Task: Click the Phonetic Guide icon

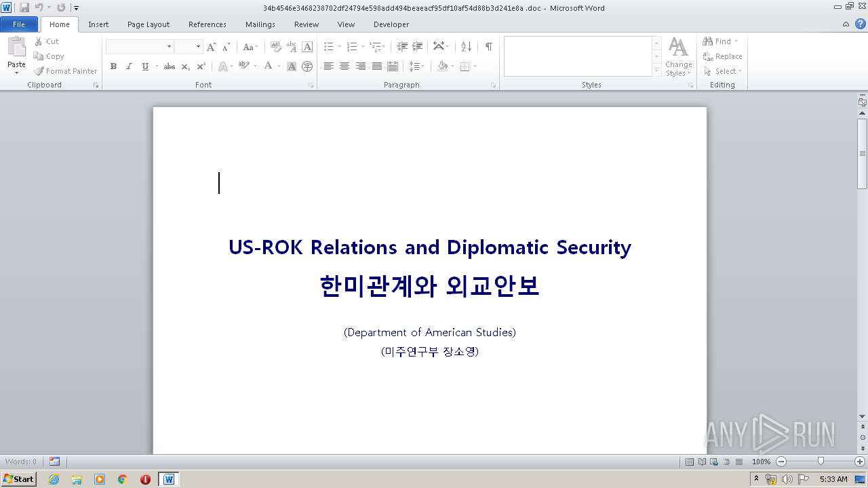Action: click(292, 47)
